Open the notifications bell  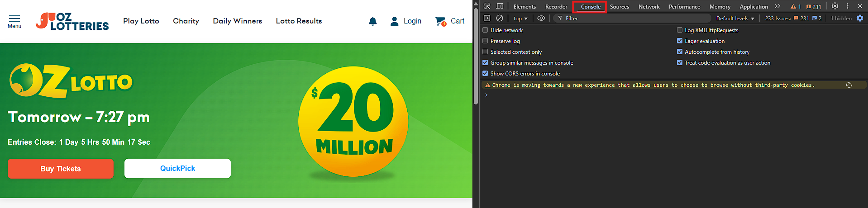372,21
